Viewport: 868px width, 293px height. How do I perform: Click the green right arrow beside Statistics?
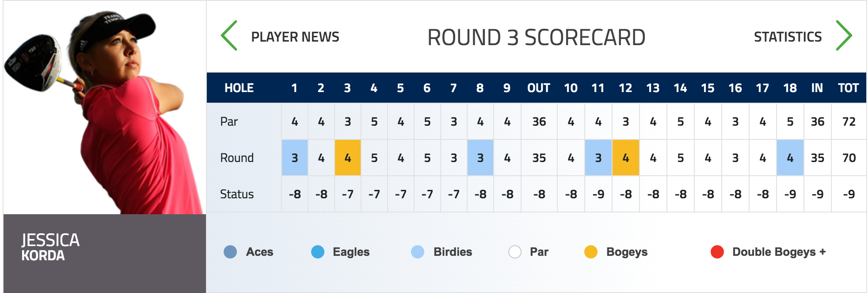point(844,35)
